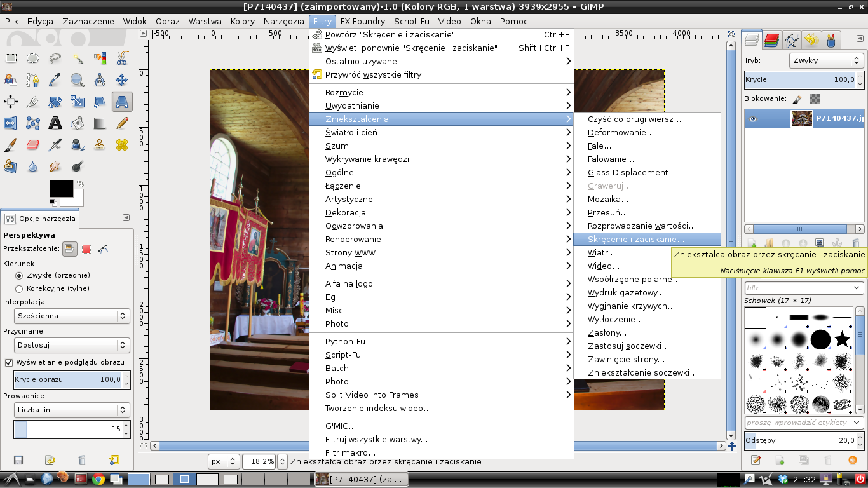Select the Scissors selection tool
The image size is (868, 488).
coord(121,58)
